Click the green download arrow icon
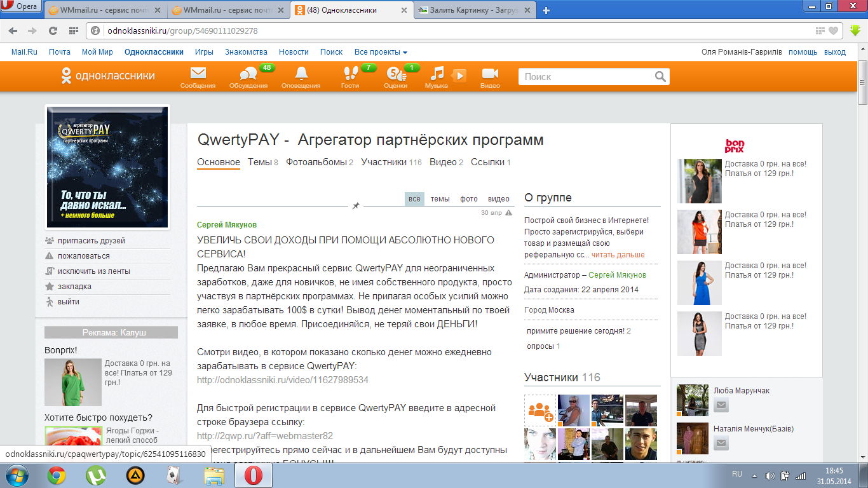This screenshot has width=868, height=488. [x=855, y=30]
